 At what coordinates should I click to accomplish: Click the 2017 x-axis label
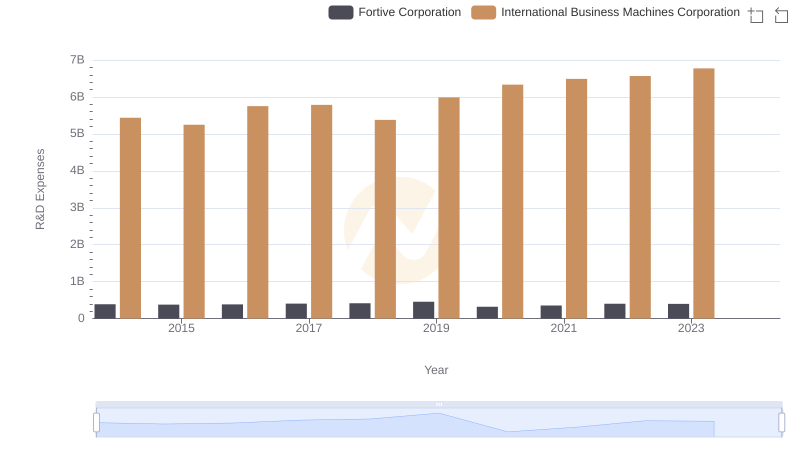[309, 328]
